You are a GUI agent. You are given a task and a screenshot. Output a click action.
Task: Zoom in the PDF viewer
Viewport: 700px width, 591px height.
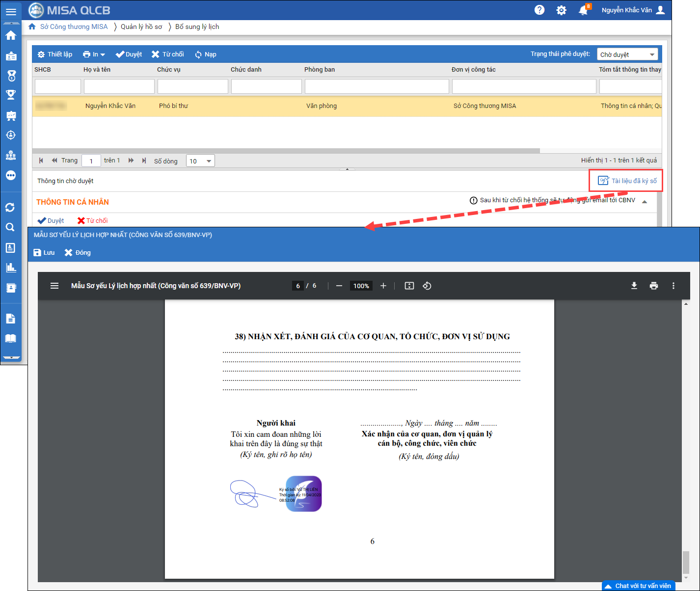383,286
